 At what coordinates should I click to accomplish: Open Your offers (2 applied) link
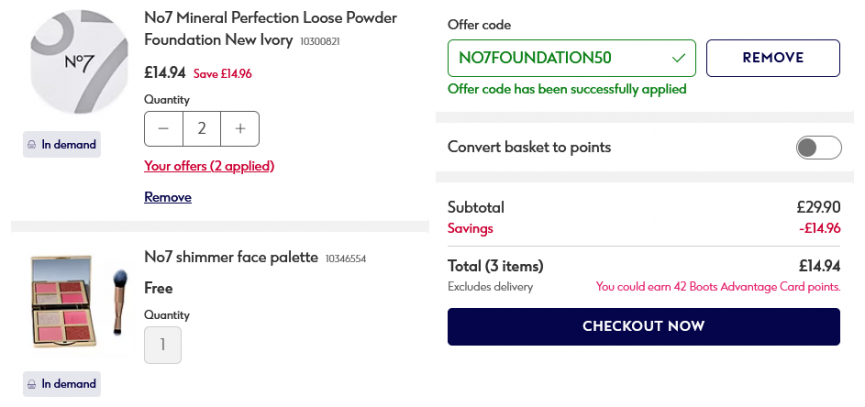[x=209, y=166]
